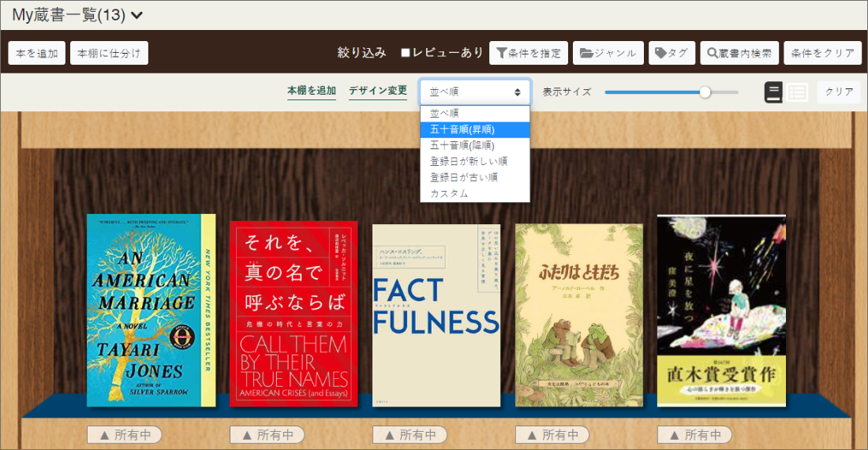Toggle 所有中 status under 夜に星を放つ
This screenshot has height=450, width=868.
pos(694,435)
